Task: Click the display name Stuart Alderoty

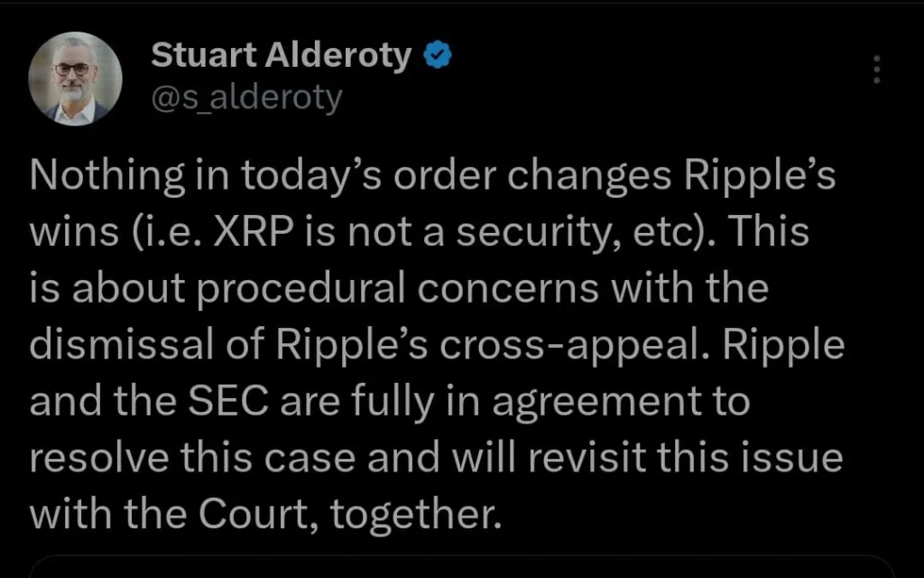Action: tap(280, 54)
